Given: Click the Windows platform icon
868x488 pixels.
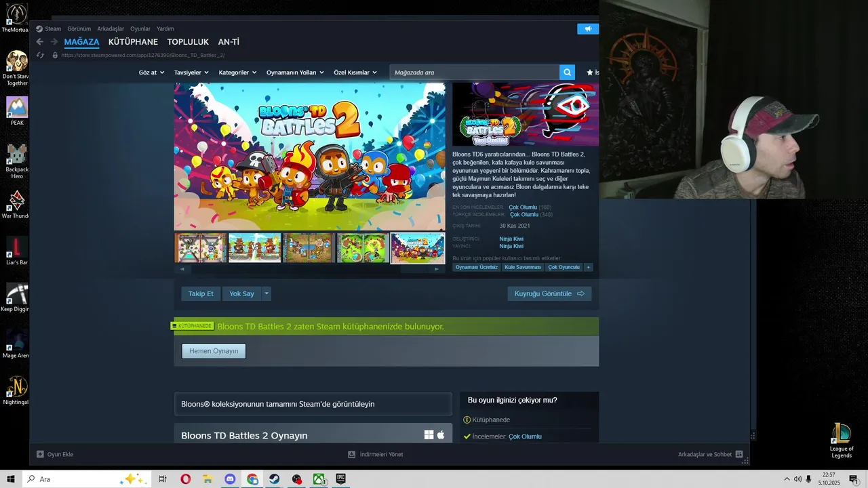Looking at the screenshot, I should click(429, 435).
